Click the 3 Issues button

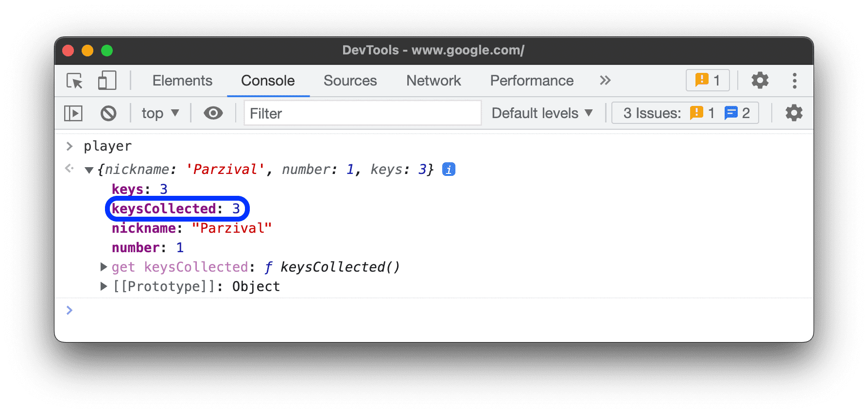(x=685, y=113)
